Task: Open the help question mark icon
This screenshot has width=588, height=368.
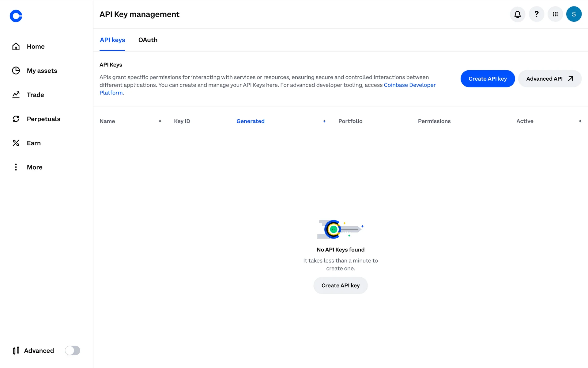Action: [537, 14]
